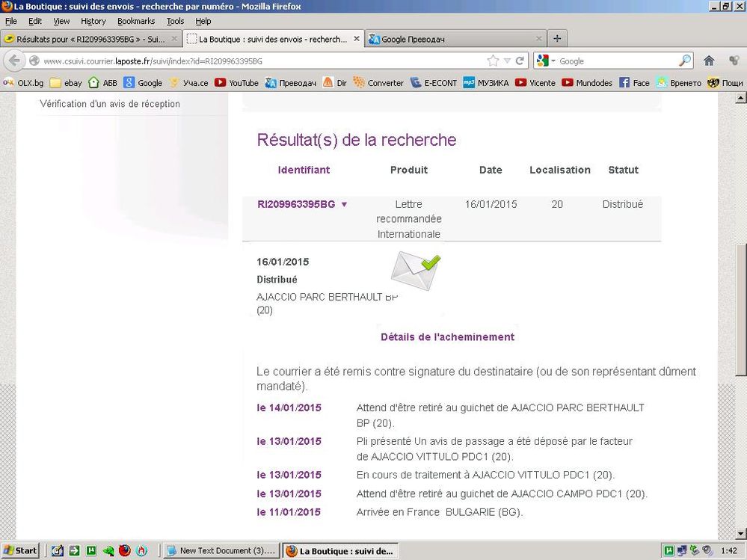Select the La Boutique suivi des envois tab

[274, 39]
